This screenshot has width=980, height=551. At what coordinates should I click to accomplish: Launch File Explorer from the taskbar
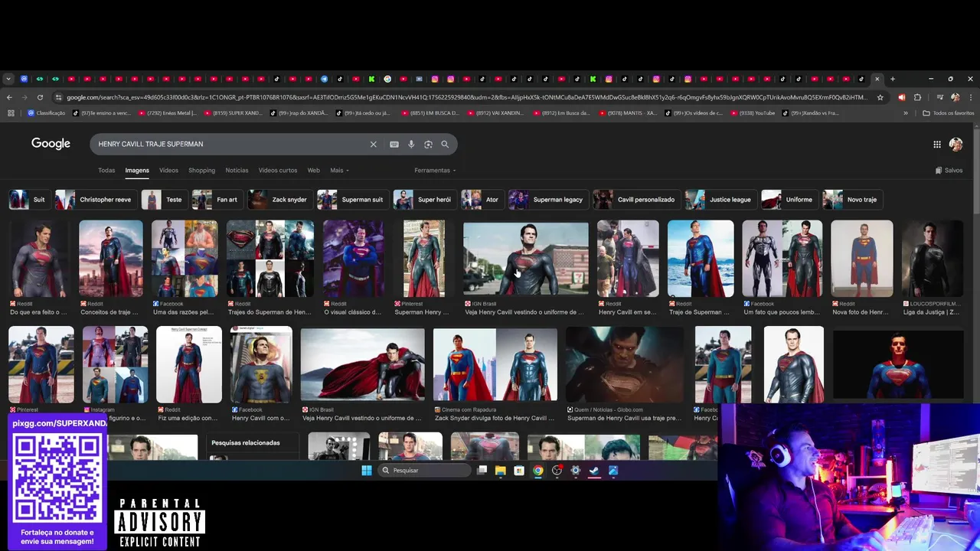pyautogui.click(x=500, y=471)
